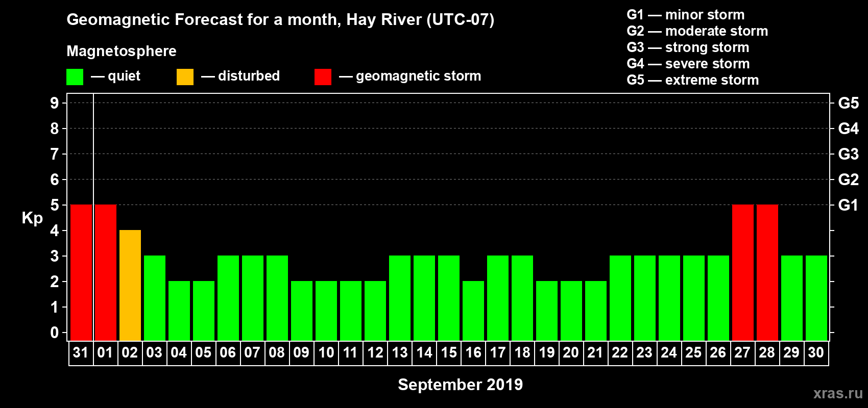This screenshot has width=868, height=408.
Task: Click the date label 09
Action: [x=301, y=352]
